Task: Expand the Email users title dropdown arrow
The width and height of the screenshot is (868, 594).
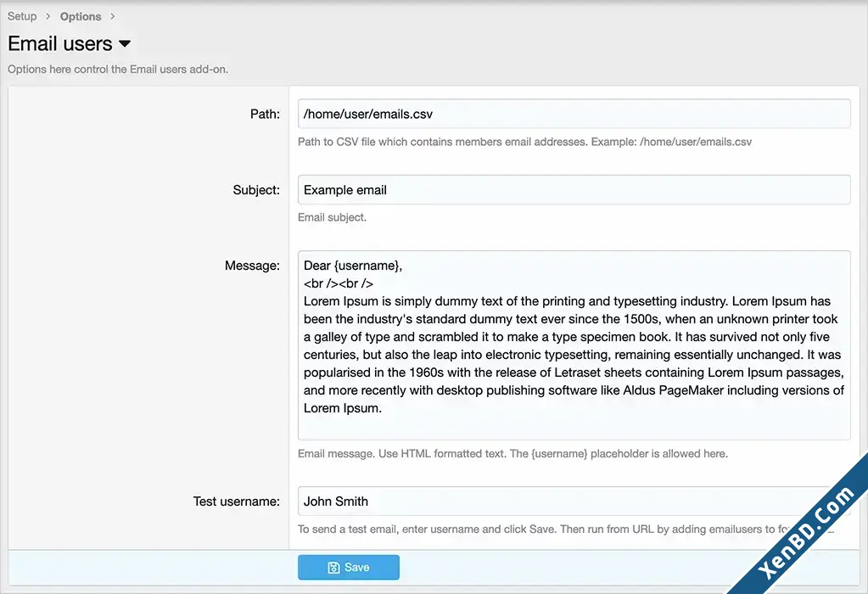Action: pos(125,44)
